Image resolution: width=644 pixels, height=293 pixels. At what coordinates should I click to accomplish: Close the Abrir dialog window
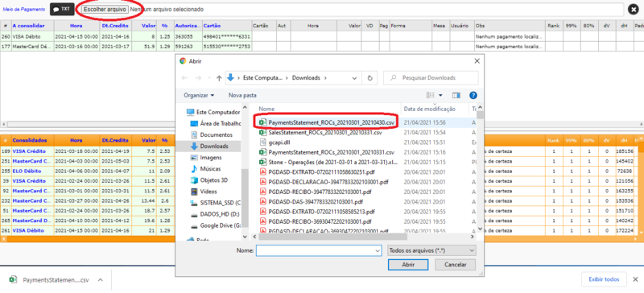(x=477, y=61)
